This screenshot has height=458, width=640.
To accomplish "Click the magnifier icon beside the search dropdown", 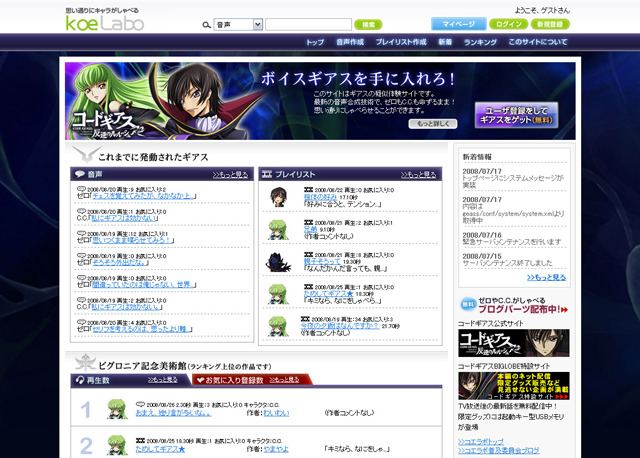I will pos(207,25).
